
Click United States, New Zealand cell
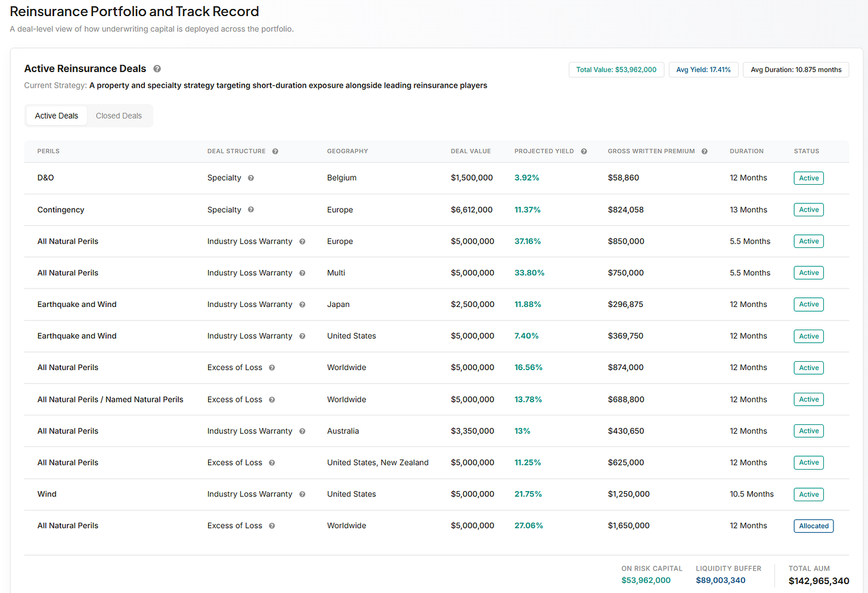point(378,462)
